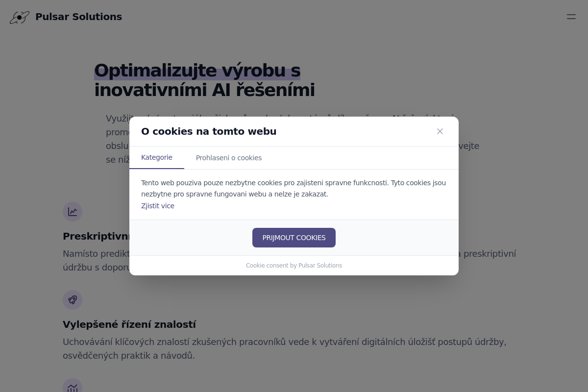Screen dimensions: 588x392
Task: Switch to the Kategorie tab
Action: point(157,158)
